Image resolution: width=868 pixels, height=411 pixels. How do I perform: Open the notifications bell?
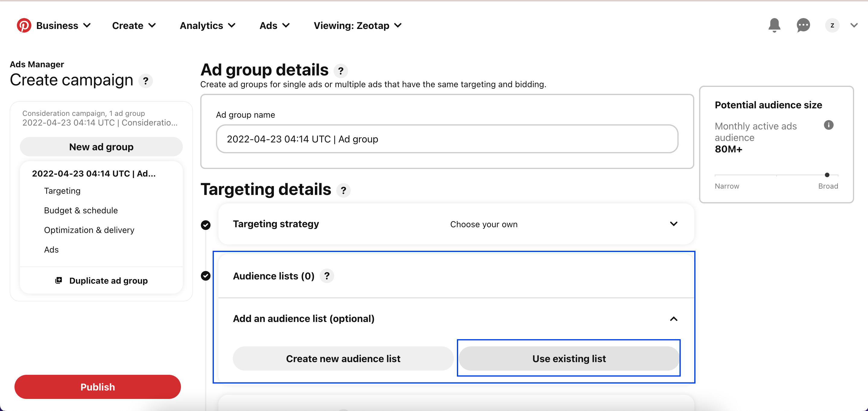pos(774,25)
